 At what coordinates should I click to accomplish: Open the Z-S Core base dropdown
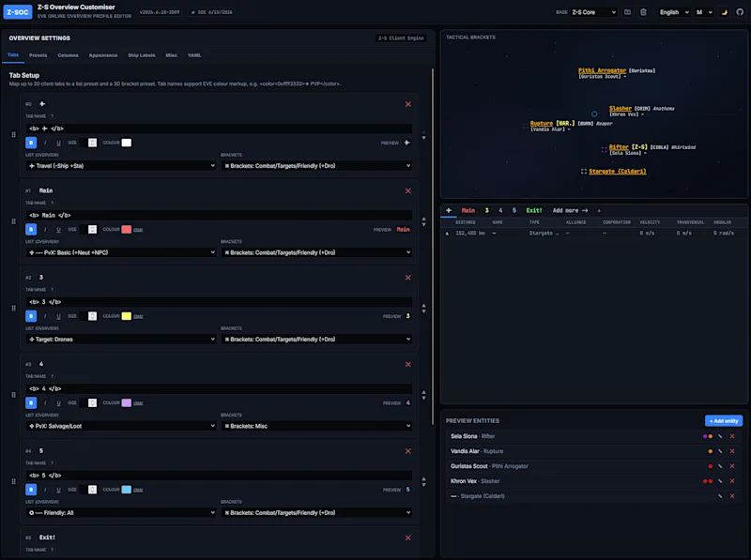tap(593, 12)
